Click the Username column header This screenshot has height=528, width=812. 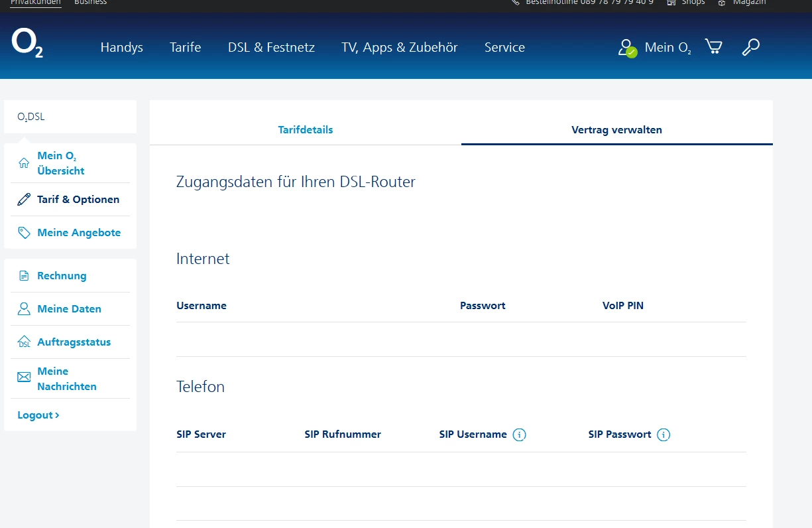coord(202,306)
